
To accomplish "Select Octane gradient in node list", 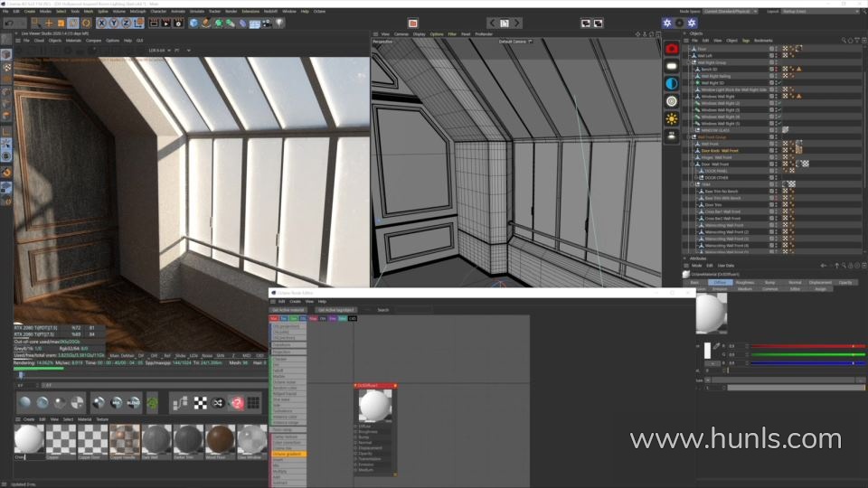I will point(288,454).
